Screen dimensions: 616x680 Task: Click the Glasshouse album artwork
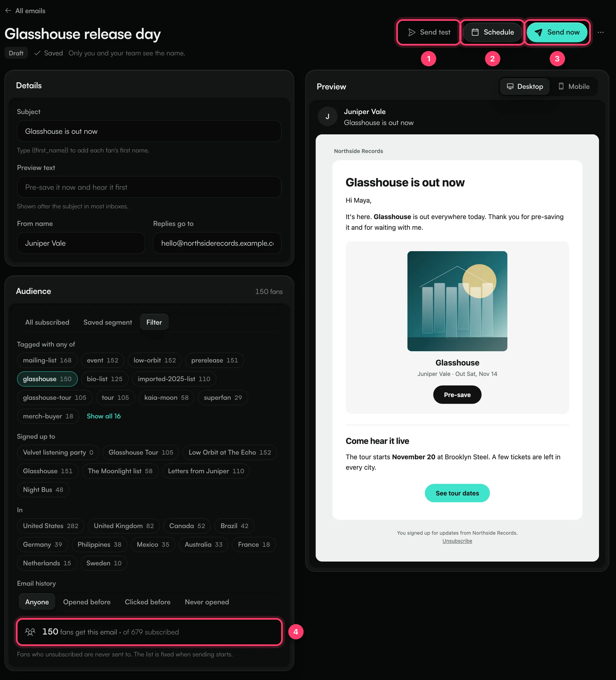pyautogui.click(x=457, y=301)
